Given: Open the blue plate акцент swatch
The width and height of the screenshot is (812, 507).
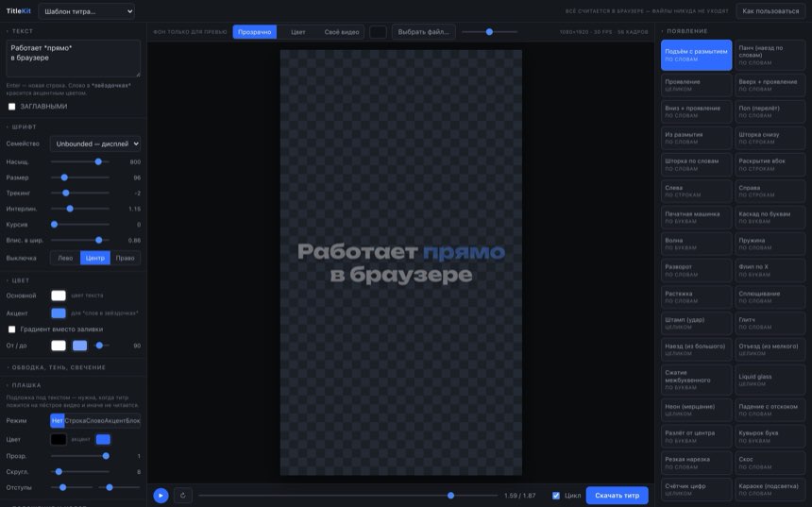Looking at the screenshot, I should (x=103, y=440).
